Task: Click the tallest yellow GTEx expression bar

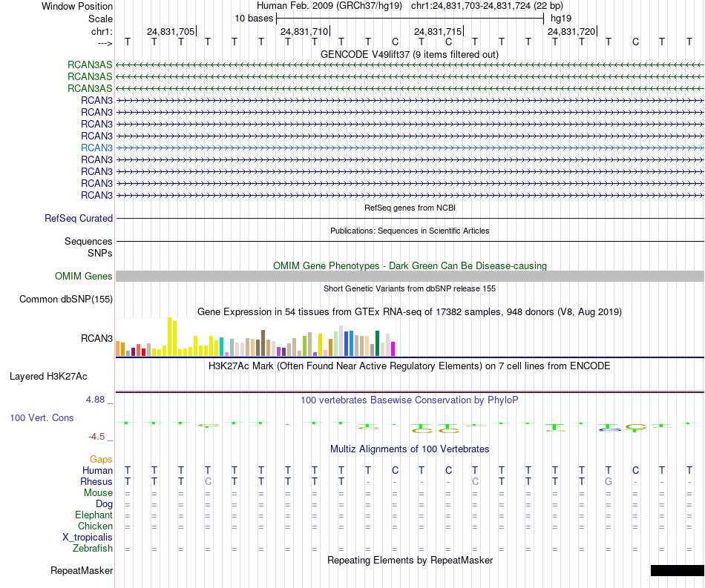Action: tap(169, 337)
